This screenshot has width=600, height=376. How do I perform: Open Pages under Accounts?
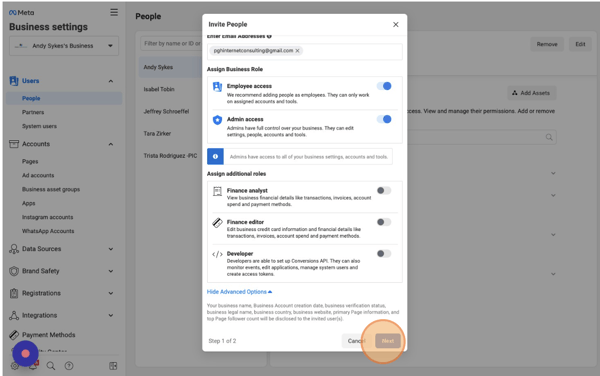pyautogui.click(x=30, y=161)
